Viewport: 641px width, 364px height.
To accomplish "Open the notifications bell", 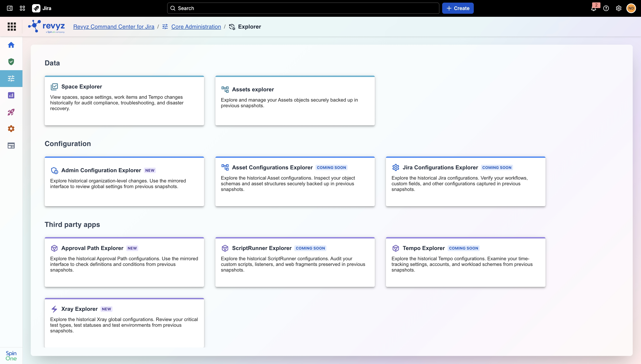I will pos(593,9).
